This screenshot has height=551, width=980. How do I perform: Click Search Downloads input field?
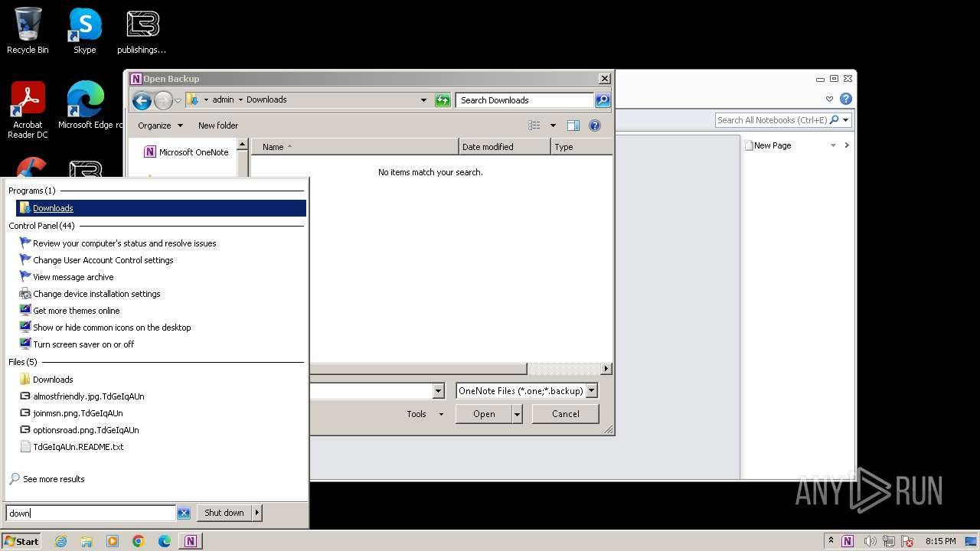(x=524, y=100)
